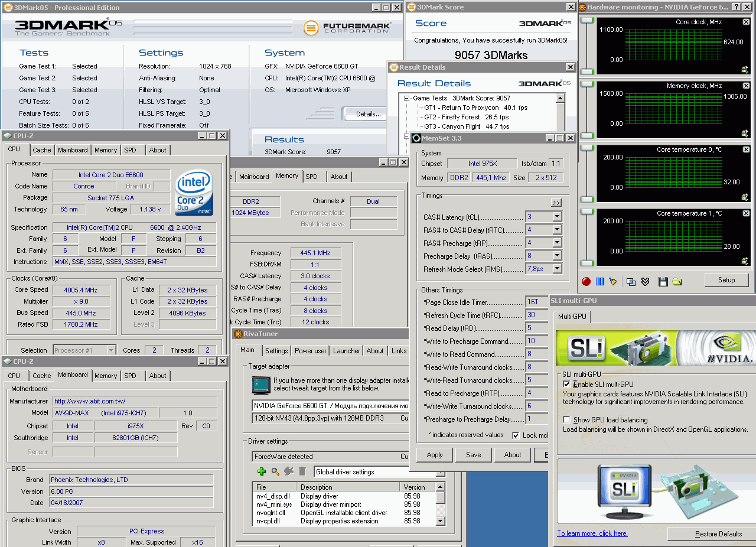The height and width of the screenshot is (547, 756).
Task: Click the trash can icon in RivaTuner
Action: [x=302, y=471]
